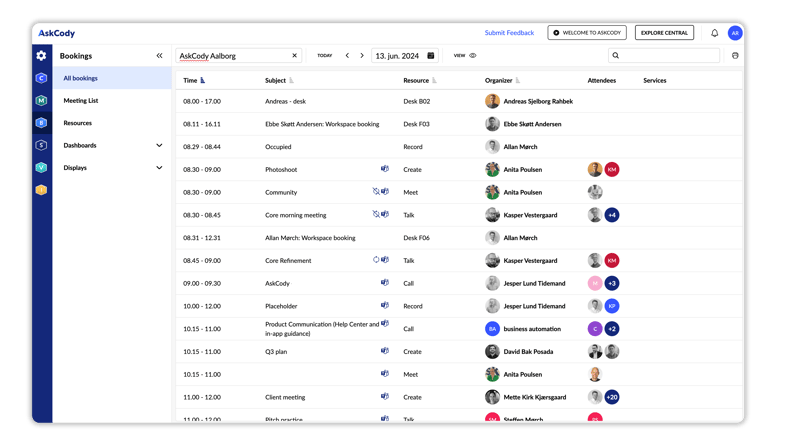Open the dark S hexagon module
This screenshot has width=795, height=447.
(41, 145)
